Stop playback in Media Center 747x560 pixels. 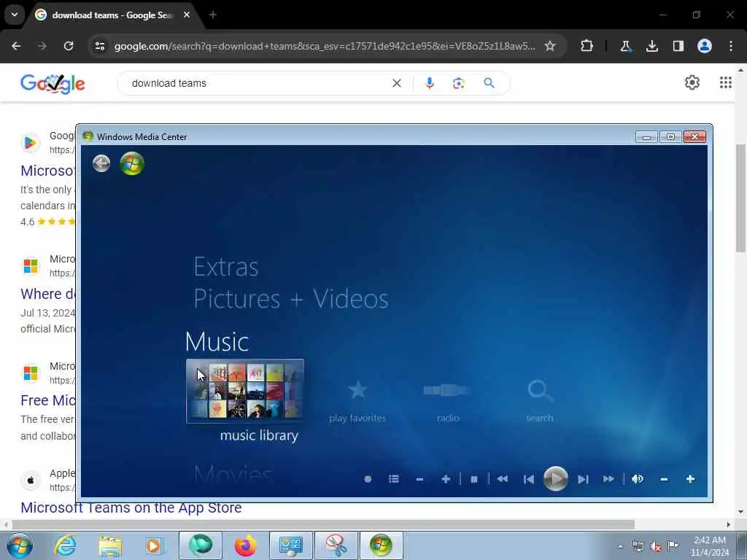tap(474, 479)
